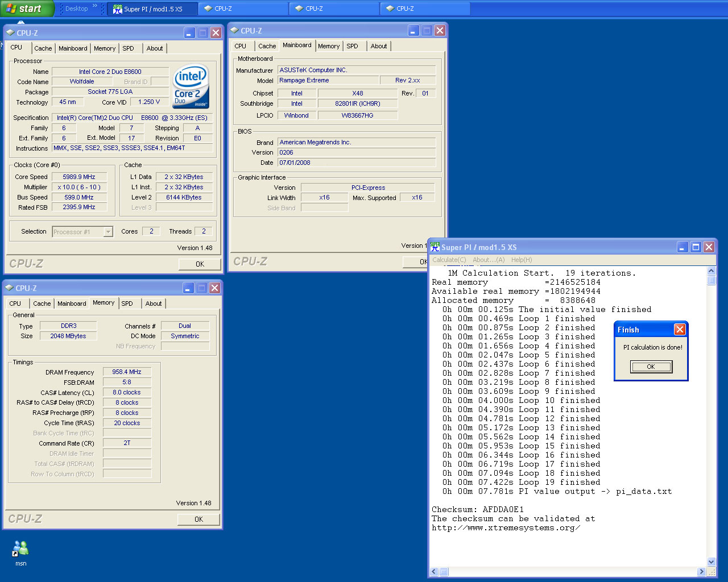Click partially hidden OK in mainboard CPU-Z window
The image size is (728, 582).
click(x=416, y=262)
